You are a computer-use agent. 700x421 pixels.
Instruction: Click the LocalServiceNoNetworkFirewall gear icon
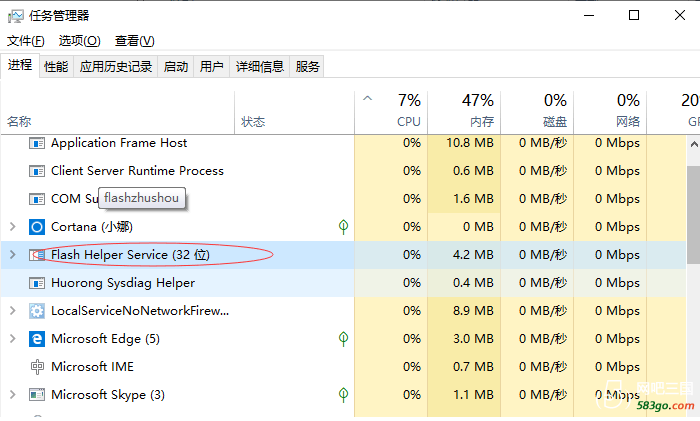click(x=37, y=311)
